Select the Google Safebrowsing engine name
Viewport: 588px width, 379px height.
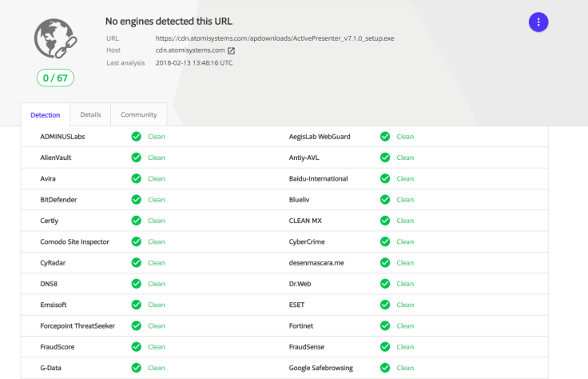[320, 368]
